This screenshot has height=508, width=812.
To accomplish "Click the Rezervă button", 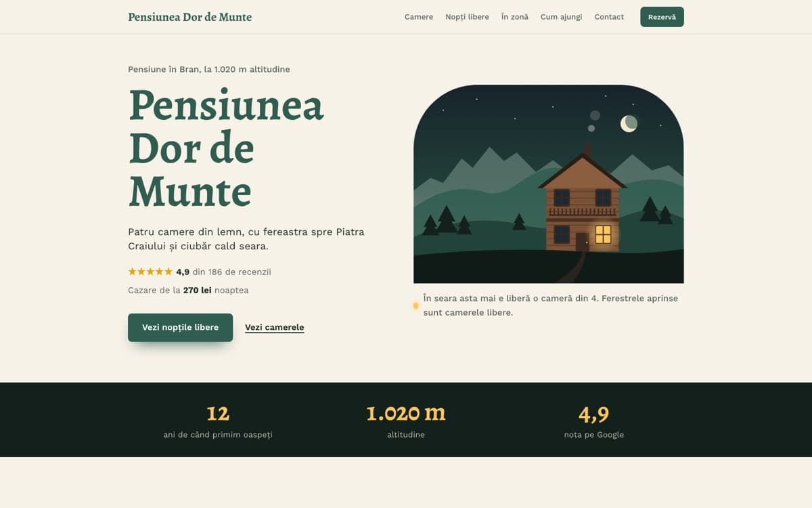I will 662,17.
